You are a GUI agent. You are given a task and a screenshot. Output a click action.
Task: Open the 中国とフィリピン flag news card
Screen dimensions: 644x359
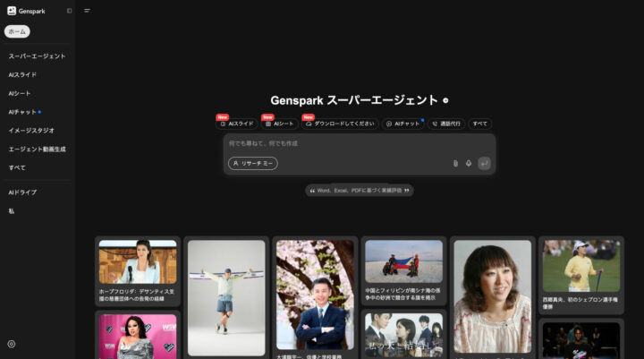pos(403,271)
